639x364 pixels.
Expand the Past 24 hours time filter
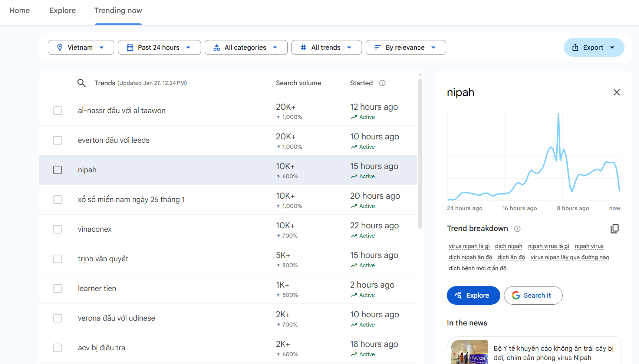(159, 47)
